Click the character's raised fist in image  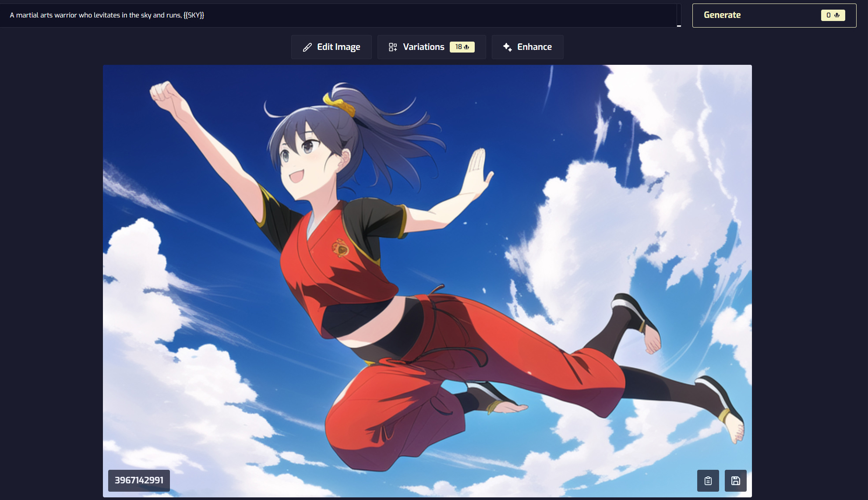pos(163,93)
